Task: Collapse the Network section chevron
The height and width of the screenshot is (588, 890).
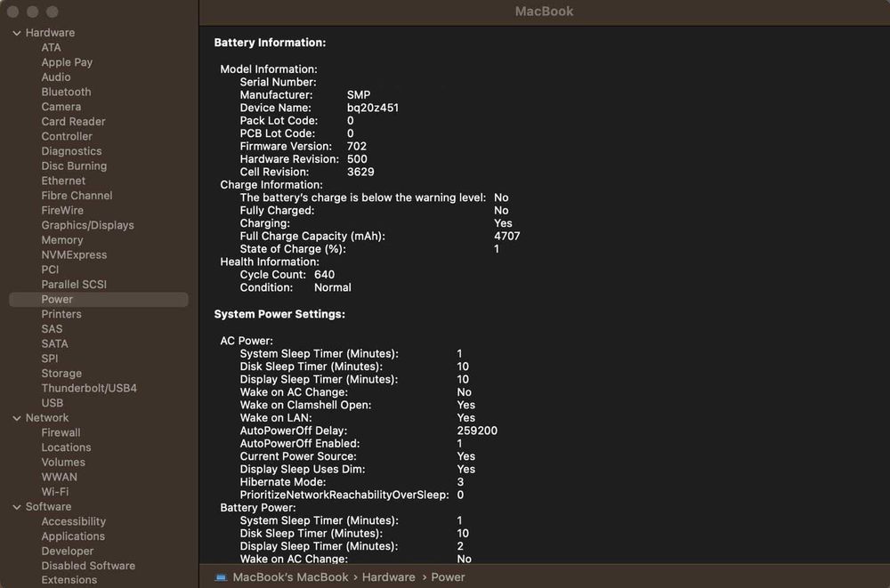Action: [16, 418]
